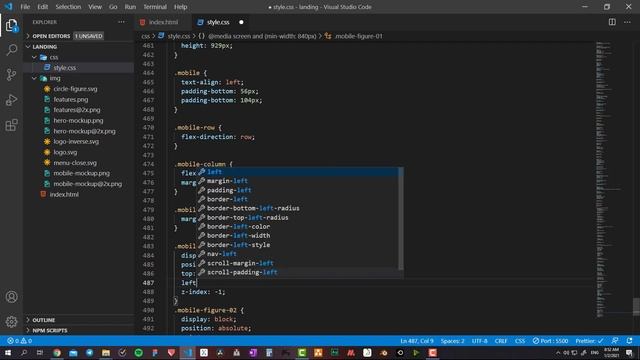640x360 pixels.
Task: Open the Edit menu
Action: (42, 7)
